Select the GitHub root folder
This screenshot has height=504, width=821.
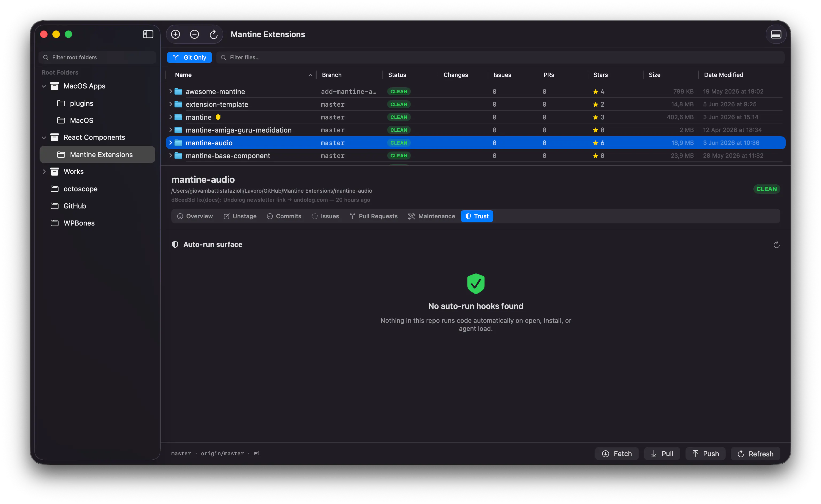point(97,206)
